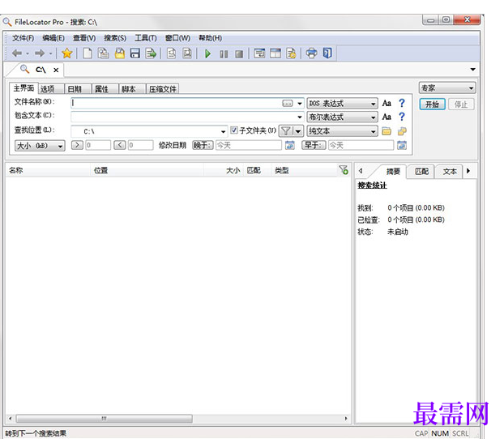Toggle the window layout toolbar icon

tap(275, 53)
